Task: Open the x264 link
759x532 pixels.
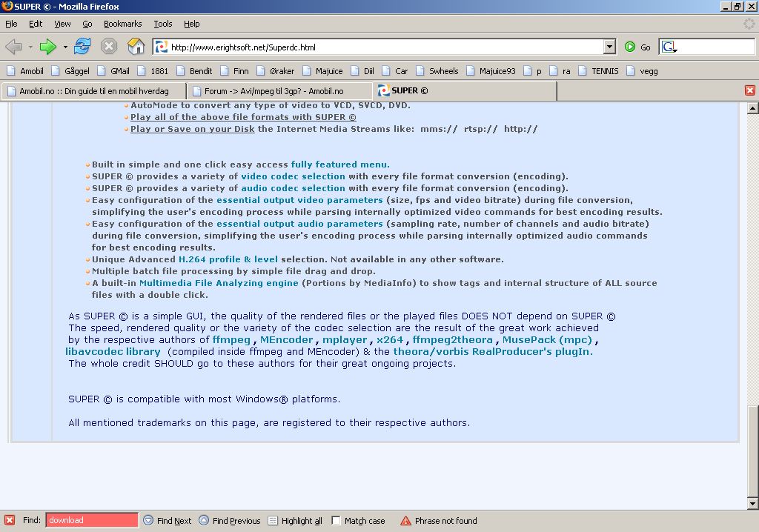Action: coord(390,340)
